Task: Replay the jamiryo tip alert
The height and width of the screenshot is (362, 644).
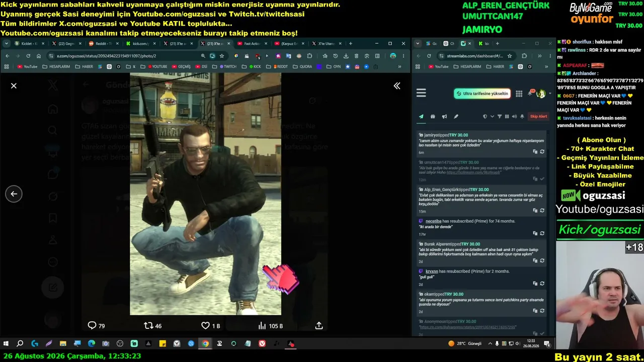Action: [542, 152]
